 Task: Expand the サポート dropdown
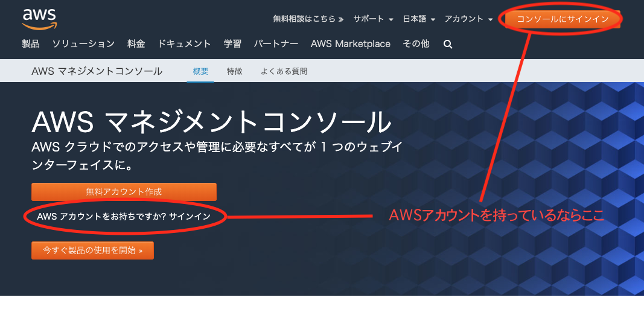click(x=374, y=19)
